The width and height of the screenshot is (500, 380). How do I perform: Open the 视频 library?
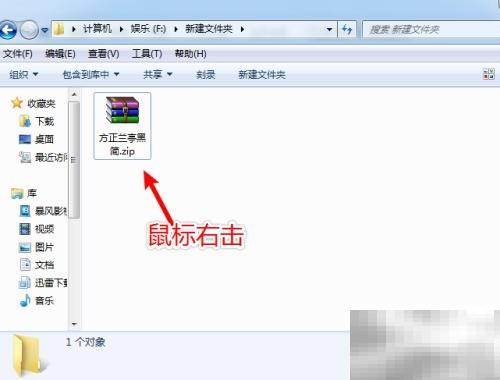(x=36, y=229)
